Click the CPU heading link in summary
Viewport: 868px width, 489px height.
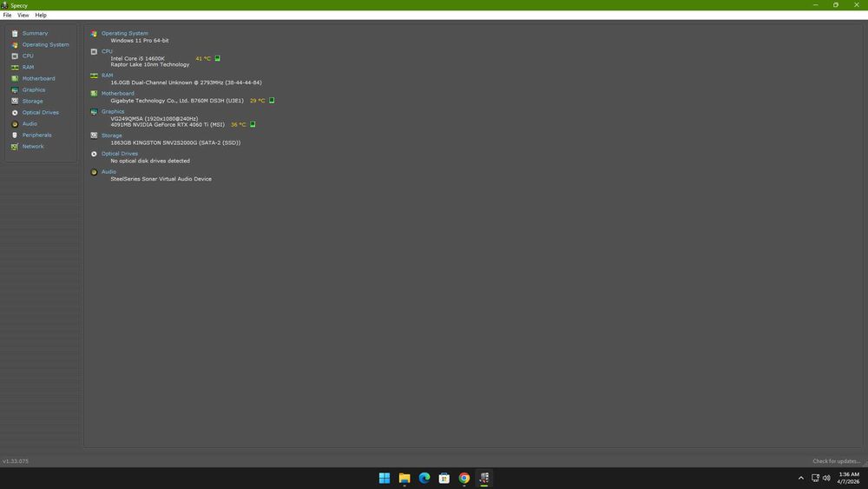pyautogui.click(x=107, y=51)
